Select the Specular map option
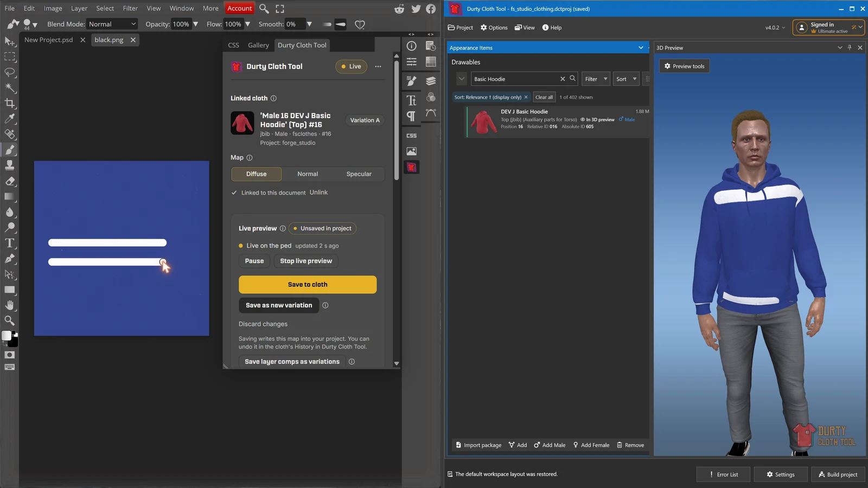This screenshot has height=488, width=868. pos(359,174)
